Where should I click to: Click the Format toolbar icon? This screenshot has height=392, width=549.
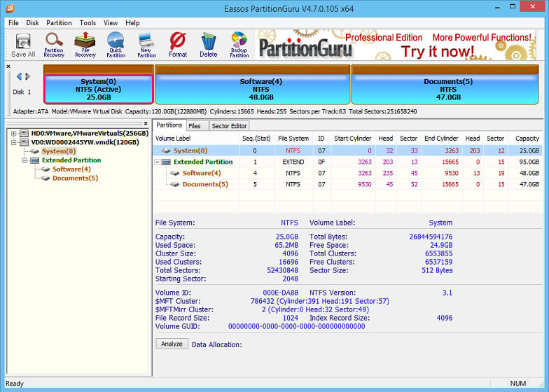coord(178,45)
